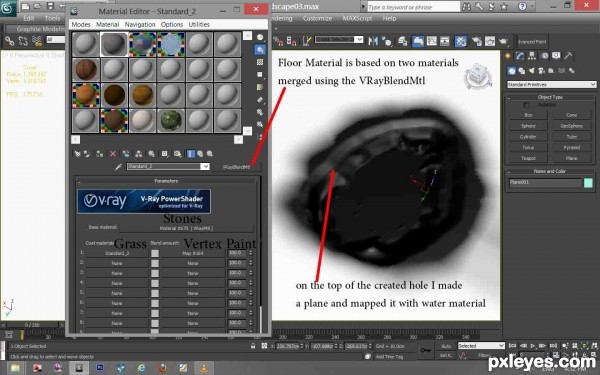Click the Base material slot button

186,228
